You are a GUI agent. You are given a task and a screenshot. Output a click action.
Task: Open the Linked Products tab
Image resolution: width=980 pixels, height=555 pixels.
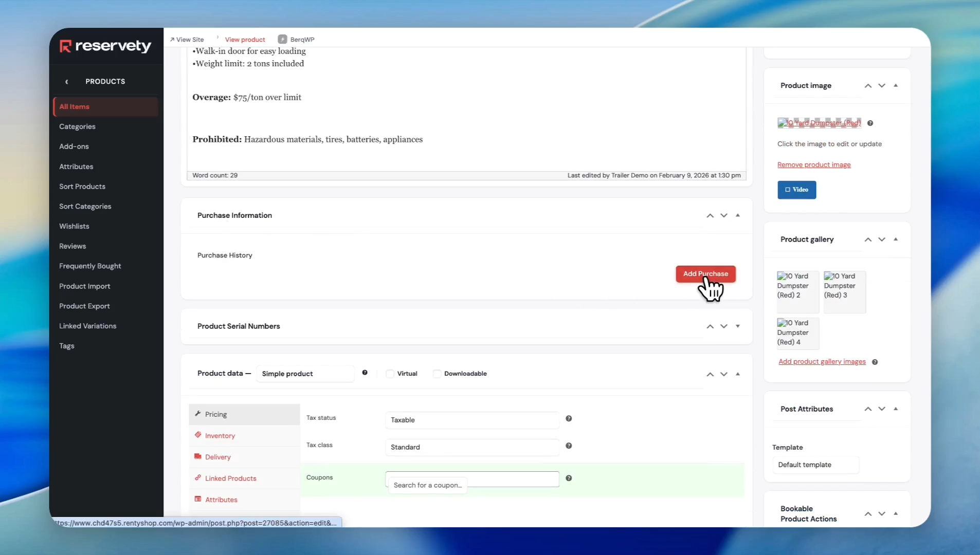244,478
